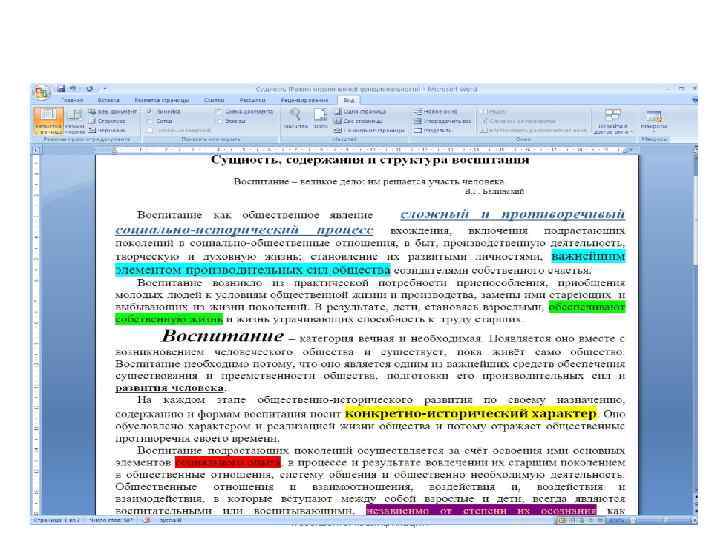Redo action in Quick Access toolbar
Image resolution: width=720 pixels, height=540 pixels.
[90, 89]
